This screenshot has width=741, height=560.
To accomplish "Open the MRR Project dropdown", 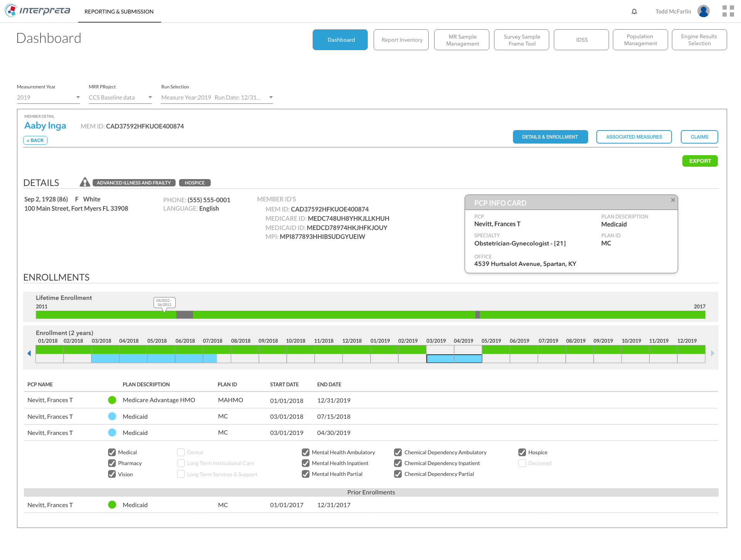I will click(x=120, y=98).
